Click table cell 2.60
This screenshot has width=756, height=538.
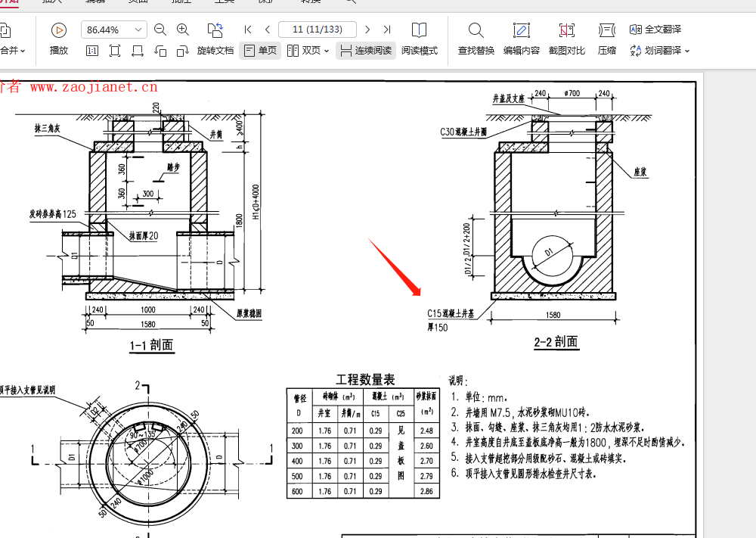point(426,446)
